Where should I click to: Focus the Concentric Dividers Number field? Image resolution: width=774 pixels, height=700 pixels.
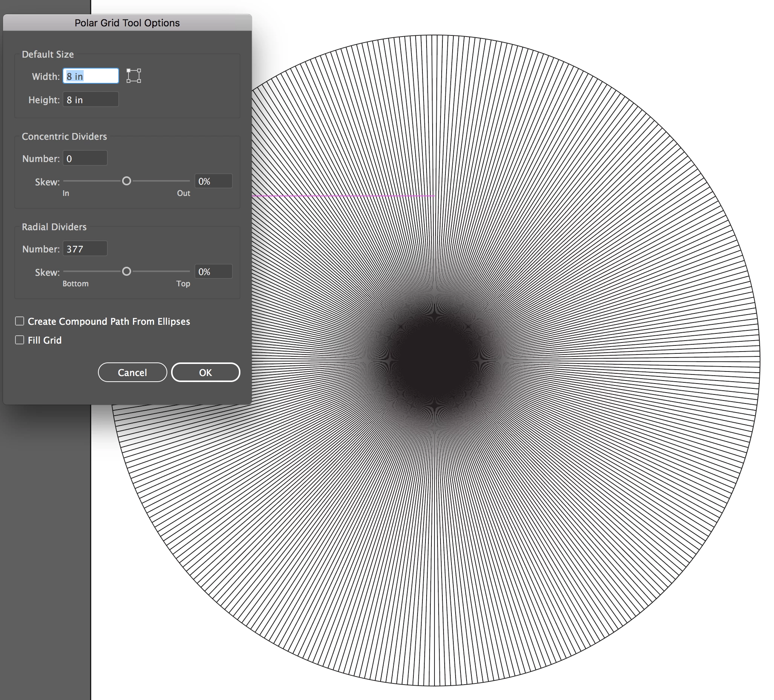[x=85, y=159]
